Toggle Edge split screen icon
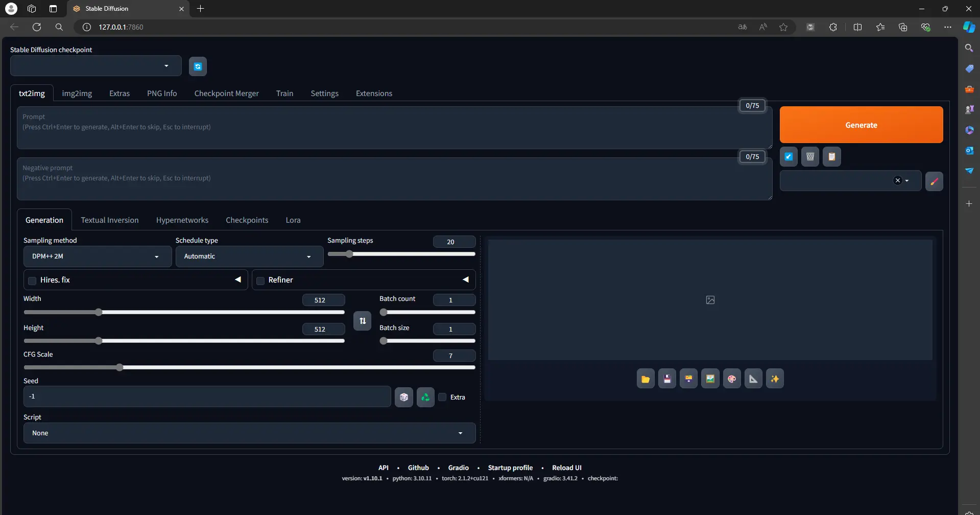 857,27
